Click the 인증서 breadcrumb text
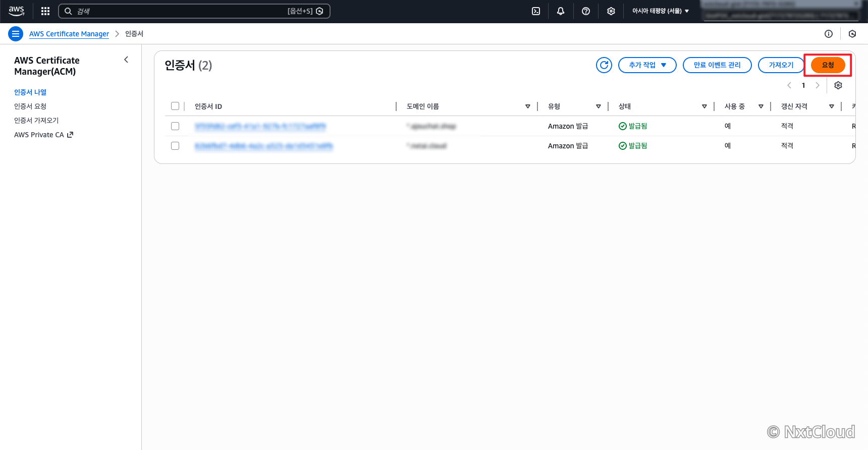The height and width of the screenshot is (450, 868). point(134,34)
